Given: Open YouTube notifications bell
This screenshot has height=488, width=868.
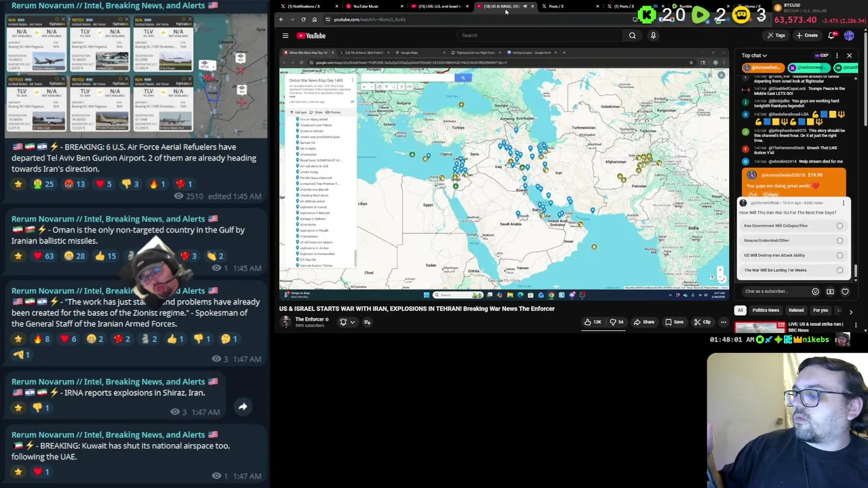Looking at the screenshot, I should 832,35.
